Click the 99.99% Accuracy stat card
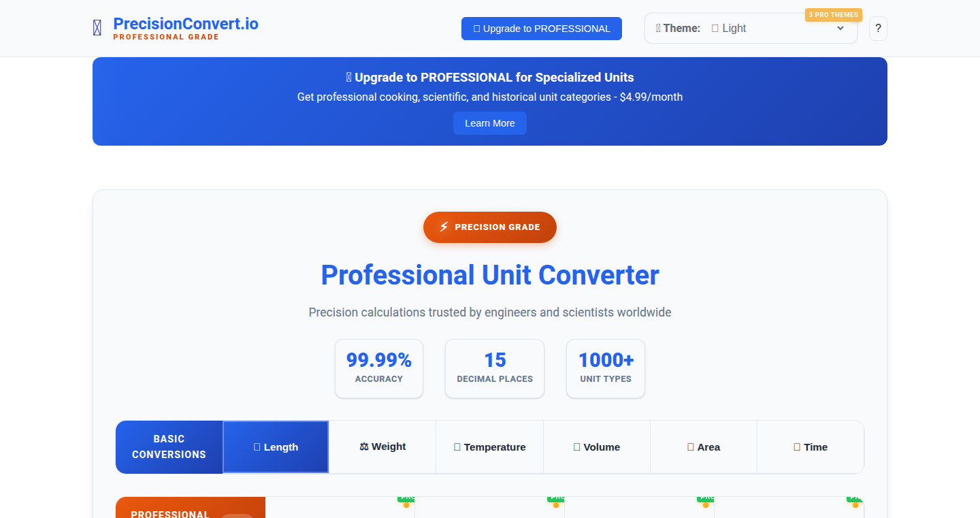This screenshot has width=980, height=518. click(x=379, y=368)
